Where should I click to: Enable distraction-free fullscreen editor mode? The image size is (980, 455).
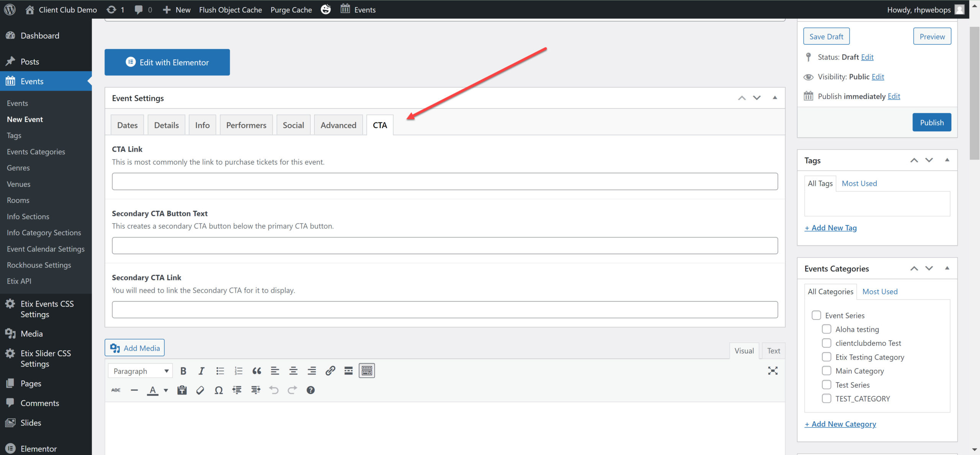[x=773, y=371]
